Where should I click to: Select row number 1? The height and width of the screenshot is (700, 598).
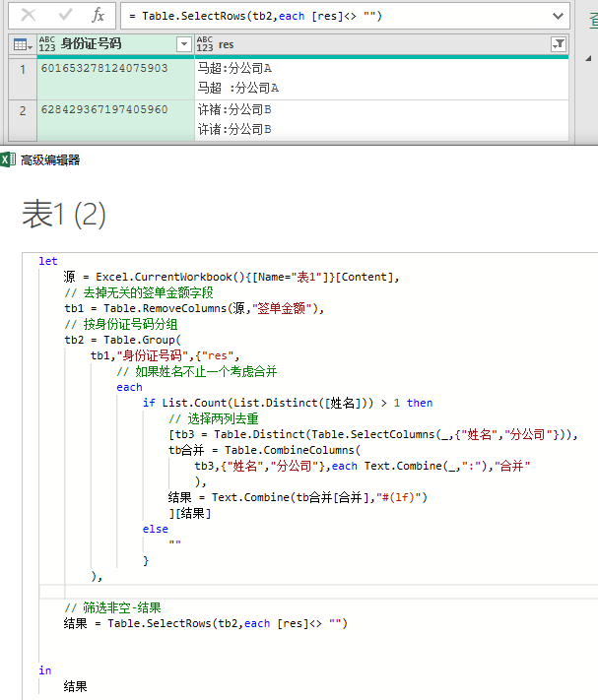(x=23, y=79)
